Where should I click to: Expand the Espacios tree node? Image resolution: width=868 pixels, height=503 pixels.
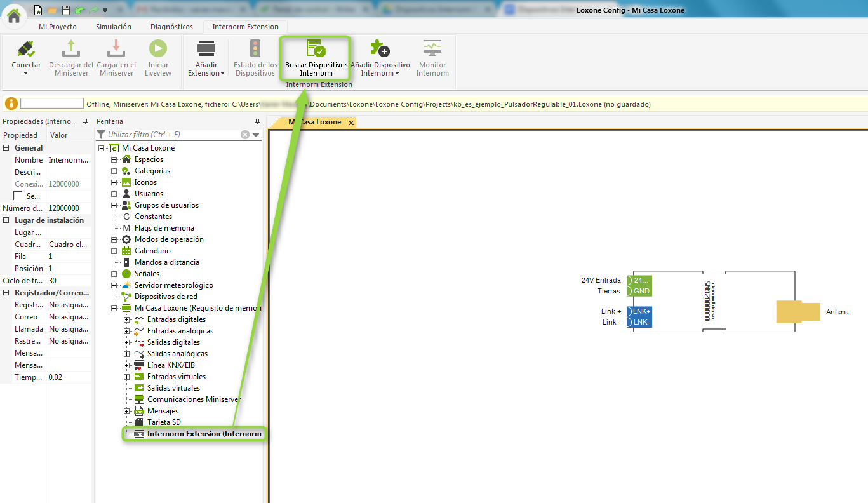[x=114, y=159]
